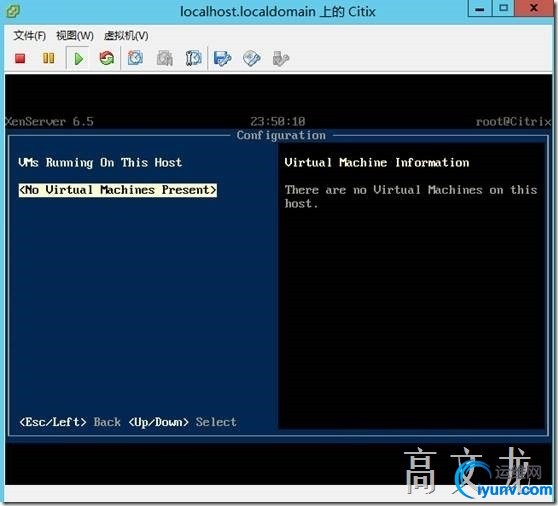This screenshot has height=506, width=558.
Task: Click the CD/DVD drive connect icon
Action: click(252, 58)
